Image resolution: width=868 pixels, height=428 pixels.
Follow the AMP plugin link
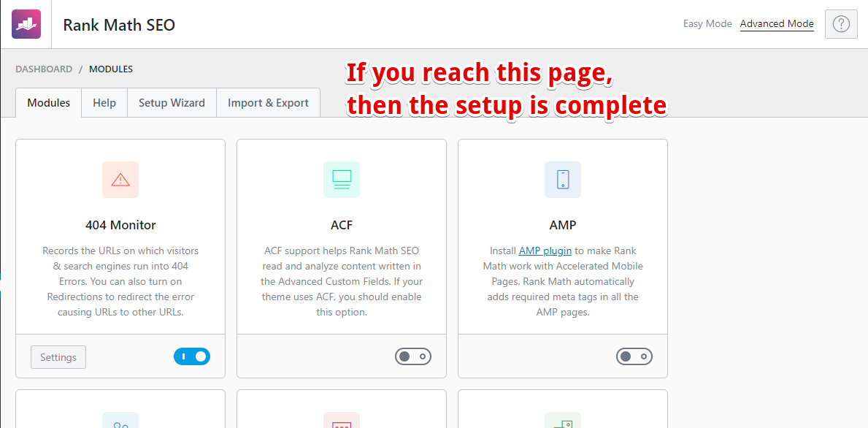pos(545,251)
